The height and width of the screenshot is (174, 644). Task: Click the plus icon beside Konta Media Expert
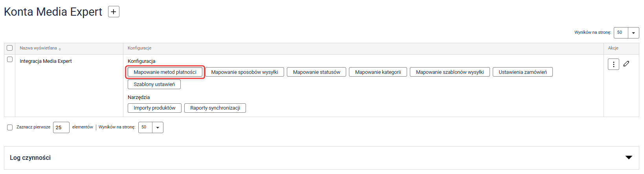[114, 12]
